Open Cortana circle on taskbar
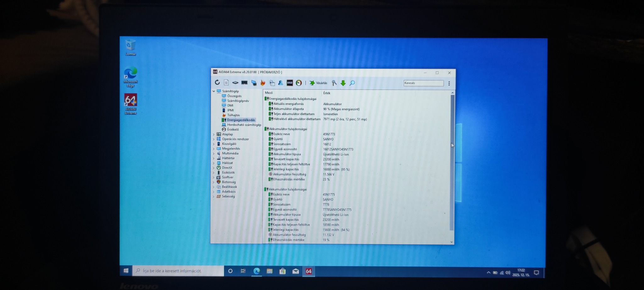644x290 pixels. (x=230, y=271)
